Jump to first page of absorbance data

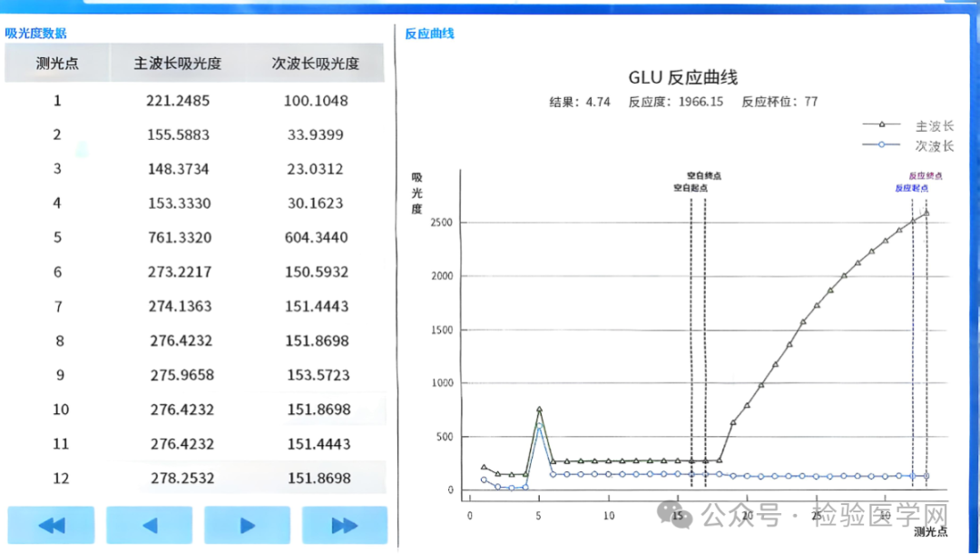51,525
